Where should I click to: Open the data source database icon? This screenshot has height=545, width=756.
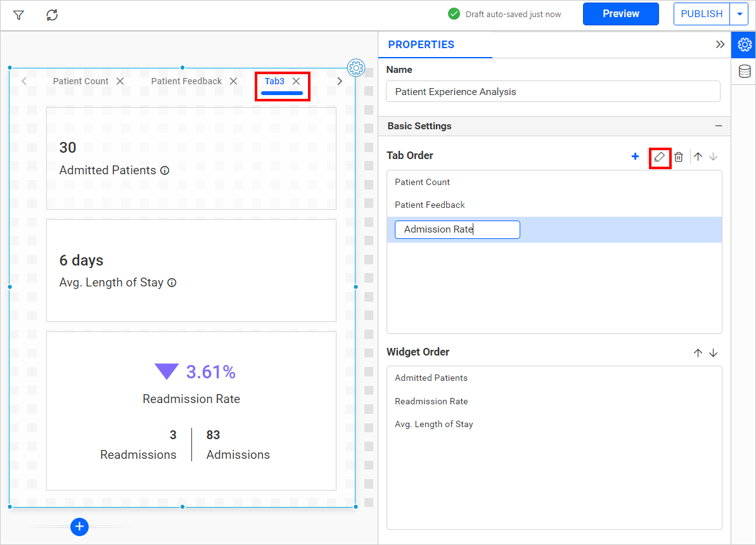(745, 72)
